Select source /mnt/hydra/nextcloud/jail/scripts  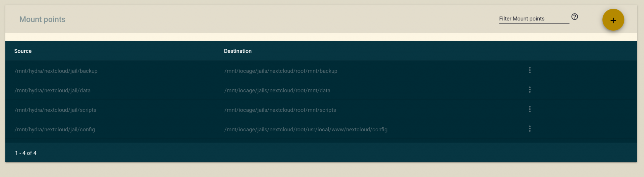coord(55,110)
